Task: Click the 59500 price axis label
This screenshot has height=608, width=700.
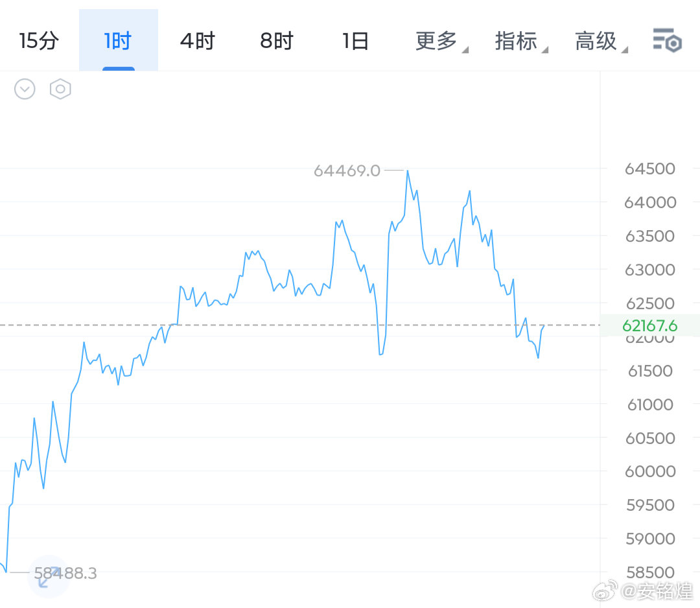Action: [650, 506]
